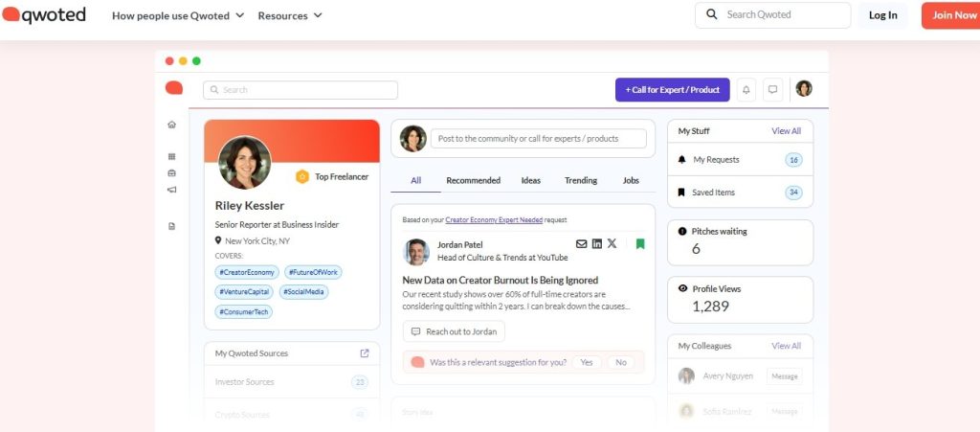This screenshot has height=432, width=980.
Task: Click the avatar beside the post input
Action: (413, 139)
